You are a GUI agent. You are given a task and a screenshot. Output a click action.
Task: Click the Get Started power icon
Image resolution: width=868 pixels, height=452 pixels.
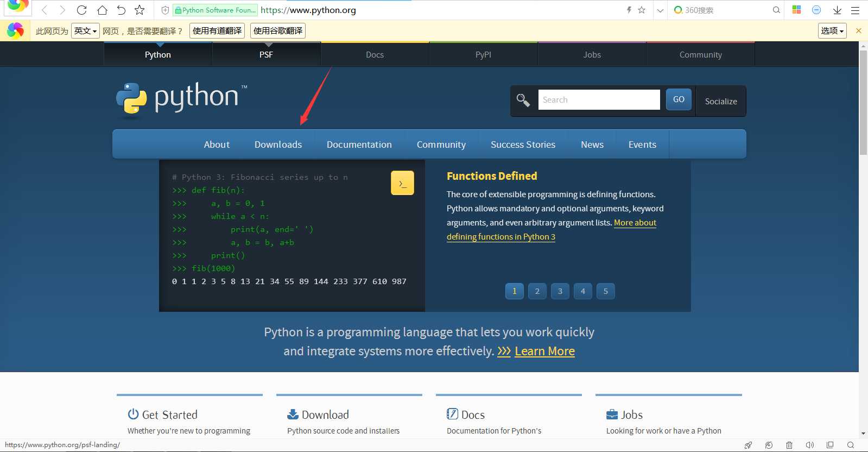[133, 414]
